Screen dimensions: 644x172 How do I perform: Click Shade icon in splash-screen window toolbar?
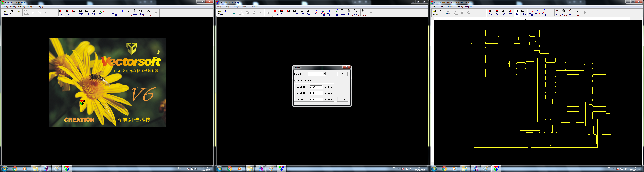coord(150,13)
